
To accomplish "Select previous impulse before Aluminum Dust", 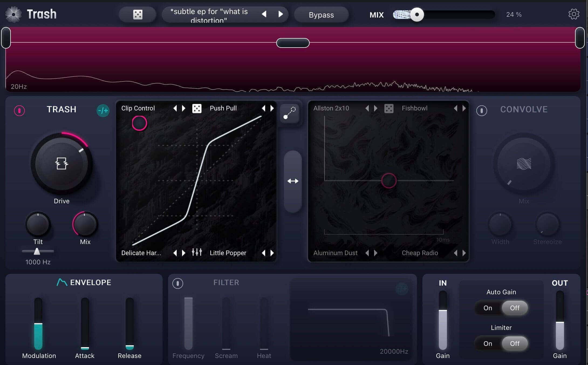I will (x=367, y=253).
